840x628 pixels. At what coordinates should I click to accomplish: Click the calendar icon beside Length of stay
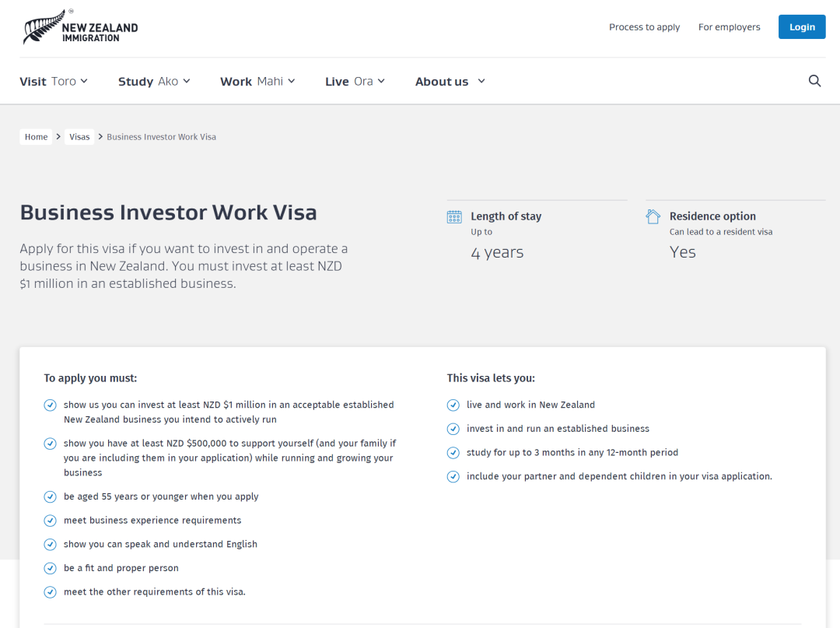tap(454, 216)
